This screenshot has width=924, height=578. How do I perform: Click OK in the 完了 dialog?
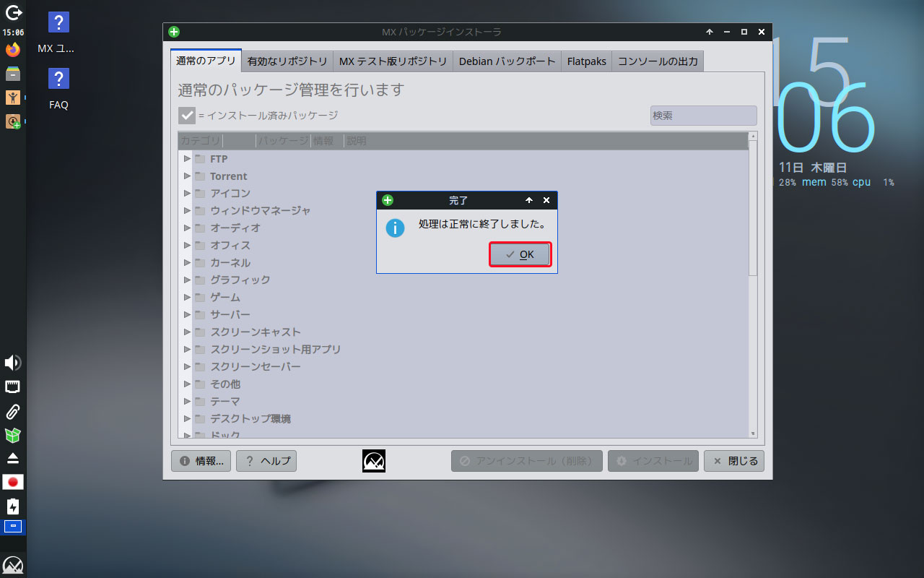point(520,254)
